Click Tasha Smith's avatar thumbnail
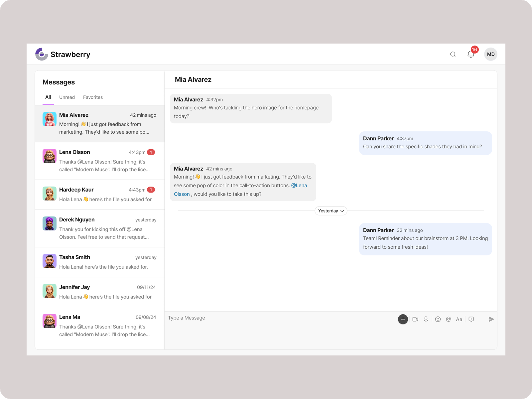 click(50, 261)
